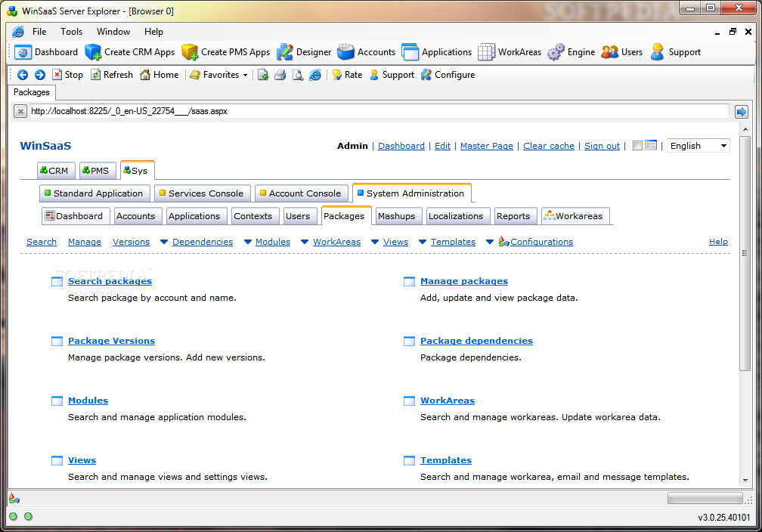Click the Create PMS Apps icon
Viewport: 762px width, 532px height.
click(x=190, y=52)
